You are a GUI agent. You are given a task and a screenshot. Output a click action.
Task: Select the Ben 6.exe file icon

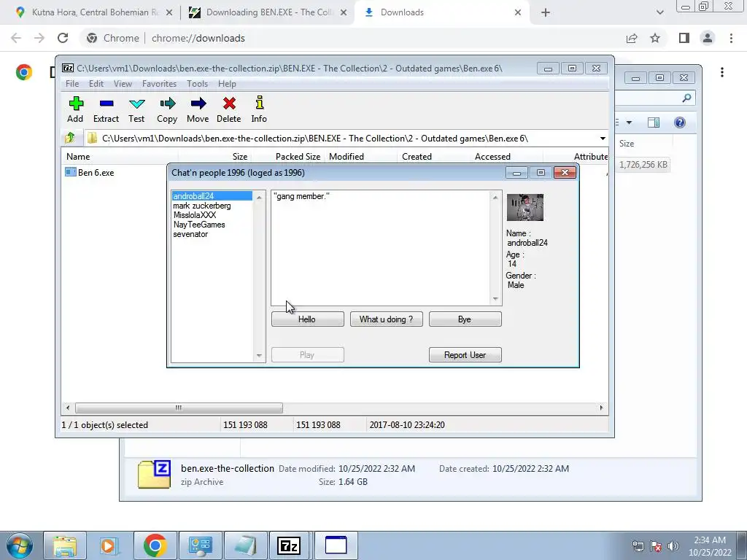pos(71,172)
